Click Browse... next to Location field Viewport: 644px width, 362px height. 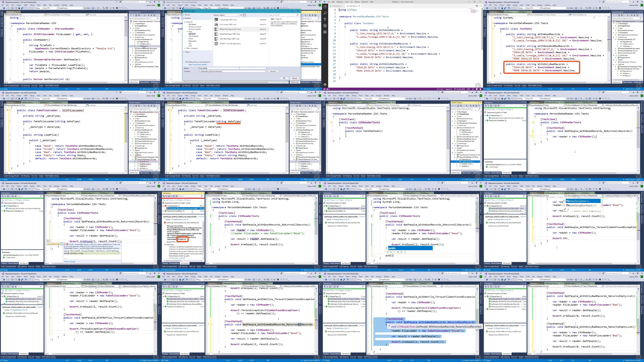pyautogui.click(x=273, y=71)
